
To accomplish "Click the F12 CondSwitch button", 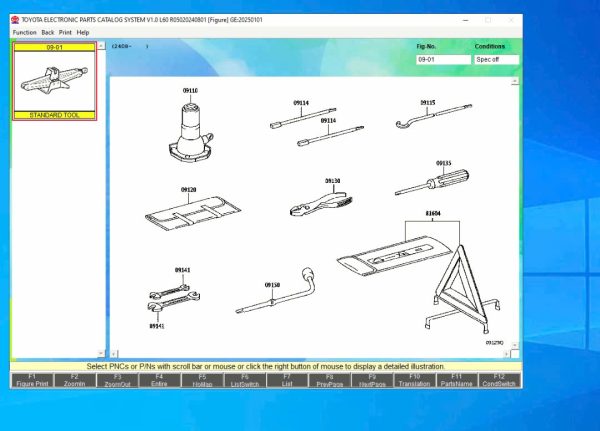I will coord(499,380).
